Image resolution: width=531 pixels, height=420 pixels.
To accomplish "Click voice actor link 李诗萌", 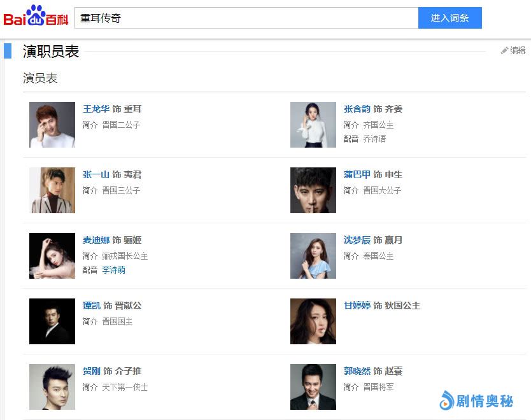I will click(114, 270).
